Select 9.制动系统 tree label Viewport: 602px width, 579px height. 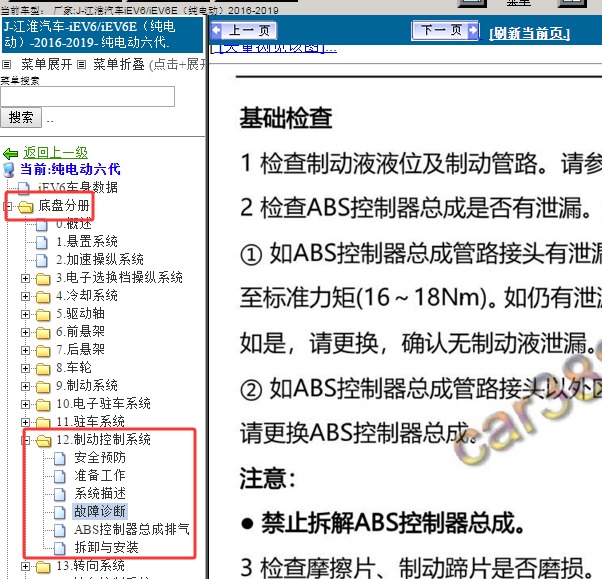tap(87, 385)
